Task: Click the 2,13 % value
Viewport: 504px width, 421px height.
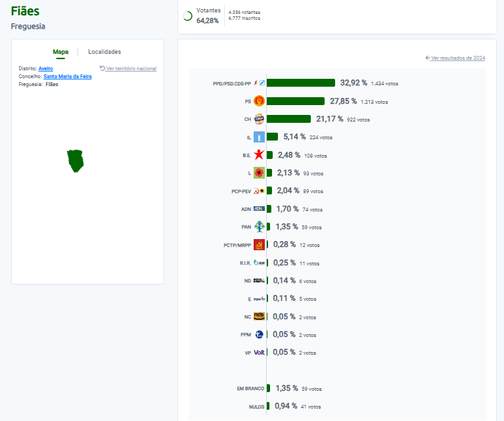Action: [x=288, y=173]
